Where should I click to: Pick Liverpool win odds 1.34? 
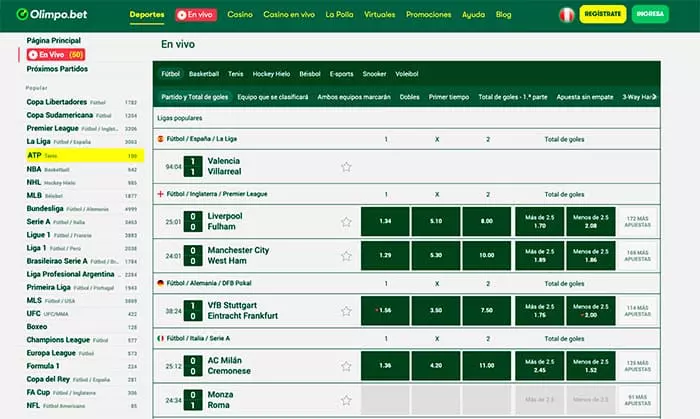click(385, 221)
